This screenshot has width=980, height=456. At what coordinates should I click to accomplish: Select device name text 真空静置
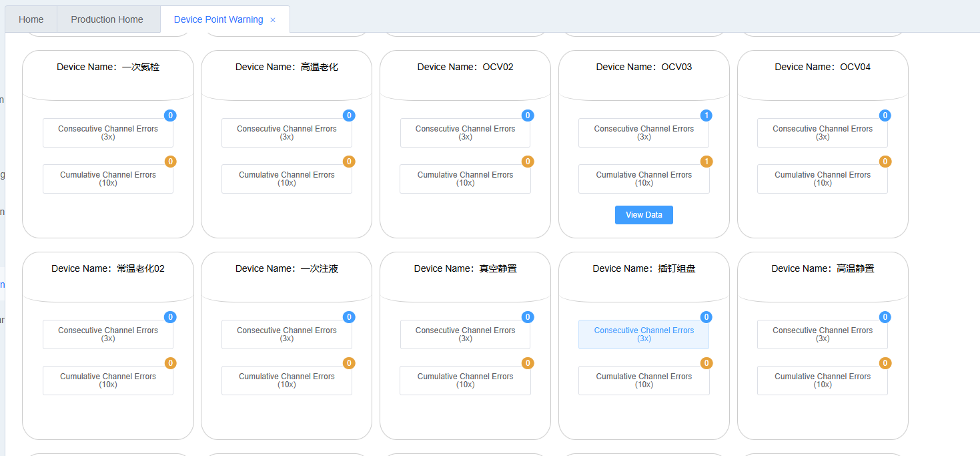(x=498, y=268)
